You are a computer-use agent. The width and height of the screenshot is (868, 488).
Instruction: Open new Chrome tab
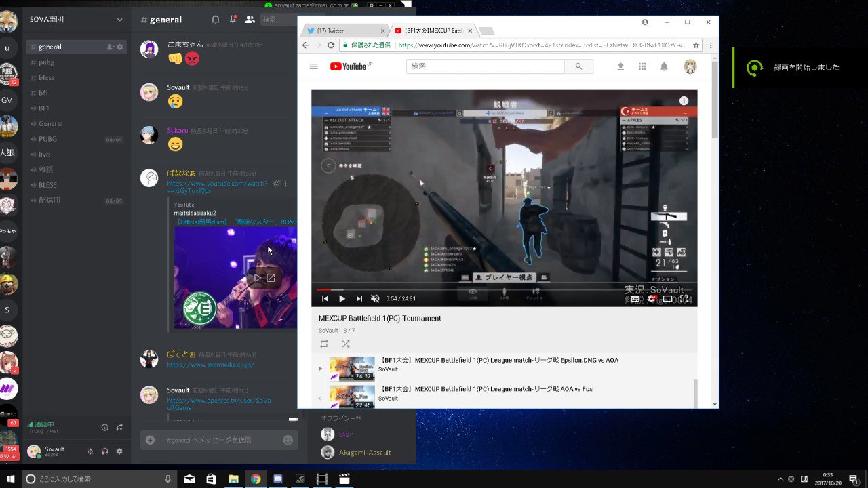point(486,30)
